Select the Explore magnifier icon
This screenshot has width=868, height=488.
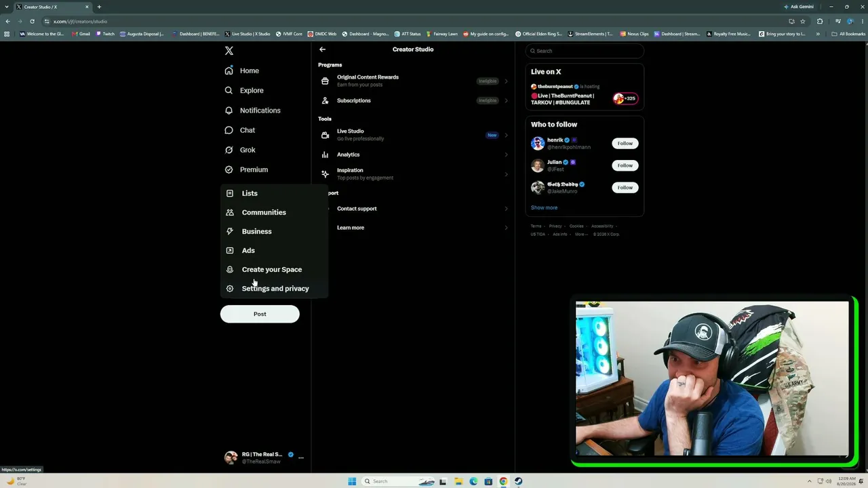pos(229,90)
